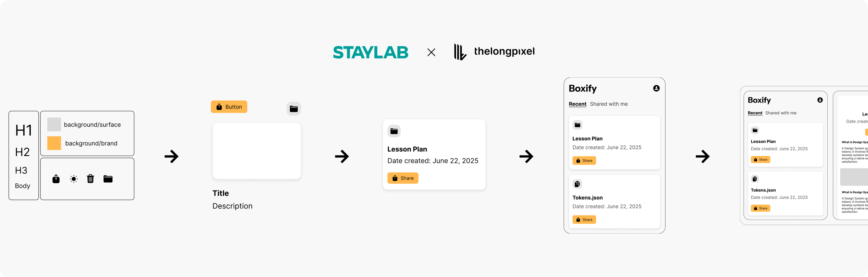The image size is (868, 277).
Task: Click the folder icon chip beside the Button component
Action: (294, 109)
